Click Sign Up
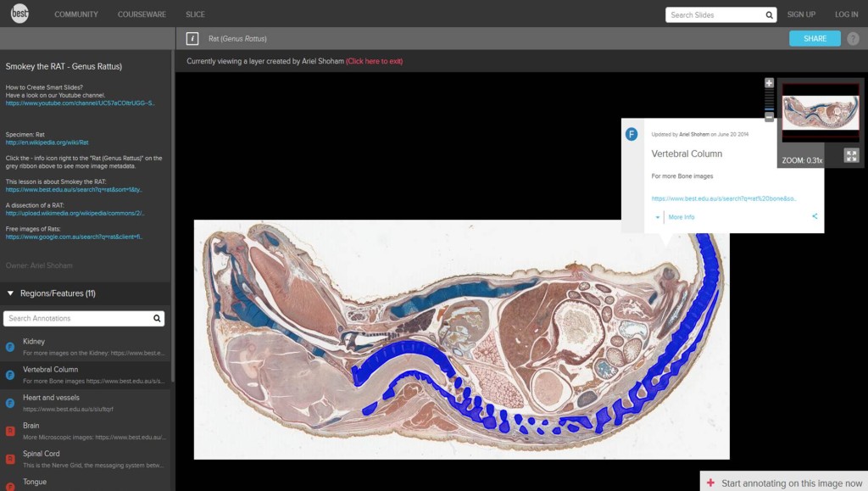868x491 pixels. [x=801, y=14]
